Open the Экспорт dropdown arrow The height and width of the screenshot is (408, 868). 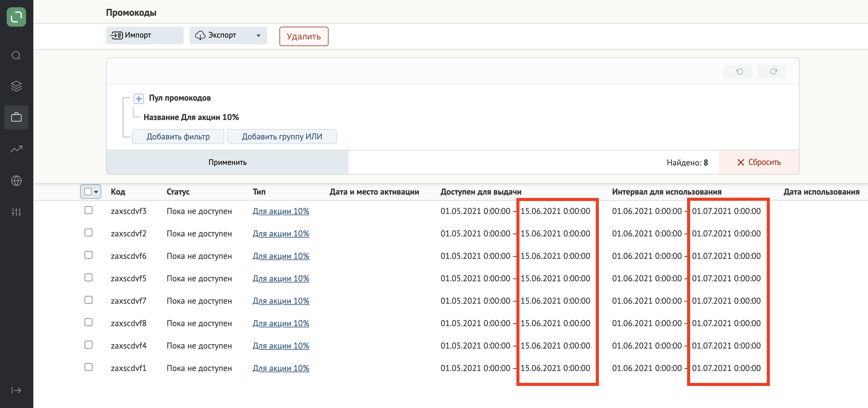(x=259, y=35)
